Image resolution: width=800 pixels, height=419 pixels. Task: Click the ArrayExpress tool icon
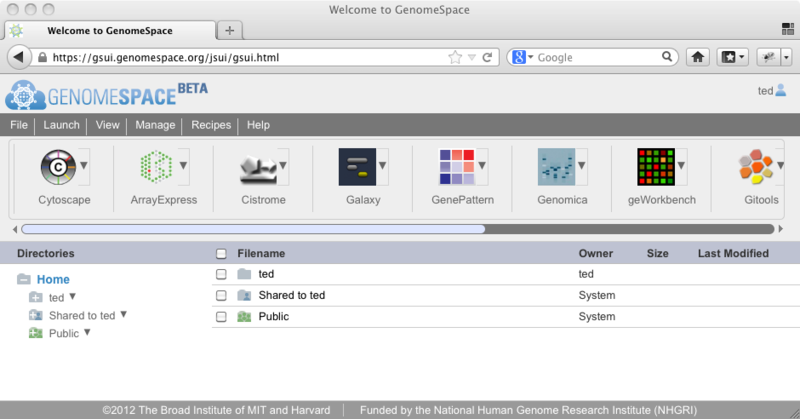pos(156,167)
